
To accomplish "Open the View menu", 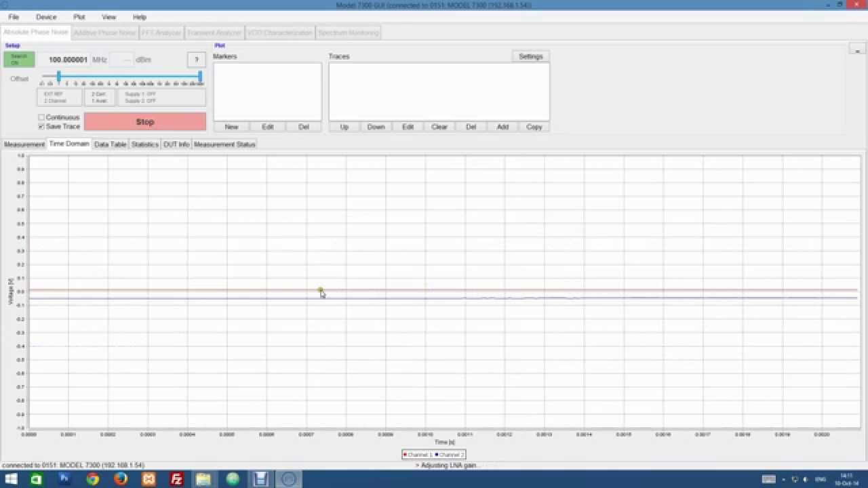I will pos(108,17).
